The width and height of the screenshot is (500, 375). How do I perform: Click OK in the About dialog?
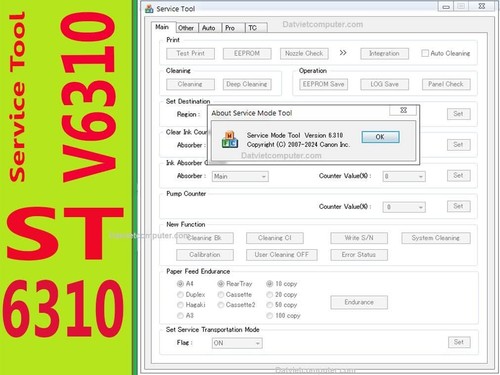click(380, 137)
